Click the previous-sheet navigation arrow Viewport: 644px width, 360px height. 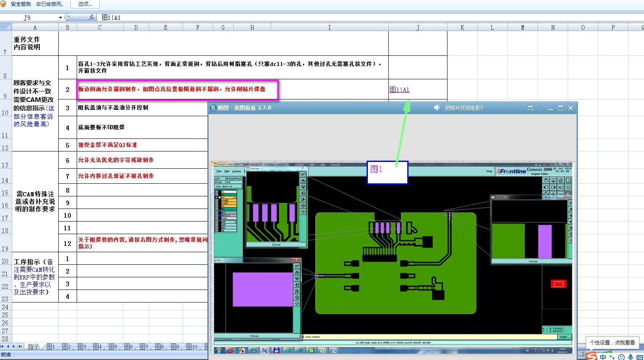[x=8, y=347]
